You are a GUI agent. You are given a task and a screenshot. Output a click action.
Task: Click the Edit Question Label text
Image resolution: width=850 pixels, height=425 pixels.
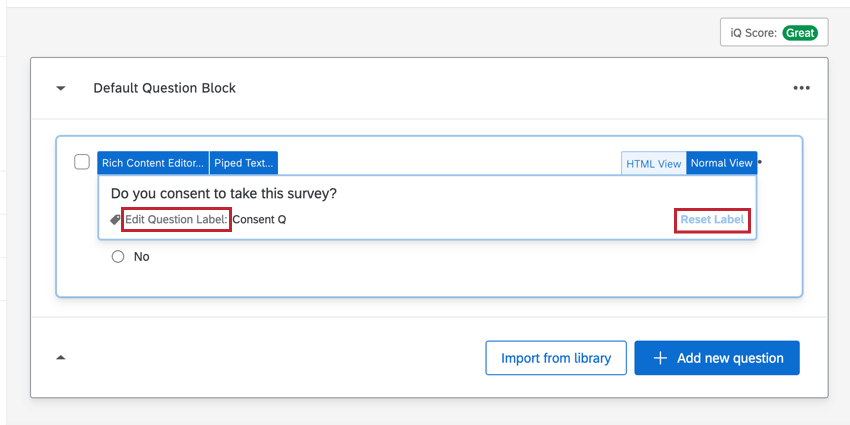tap(176, 220)
